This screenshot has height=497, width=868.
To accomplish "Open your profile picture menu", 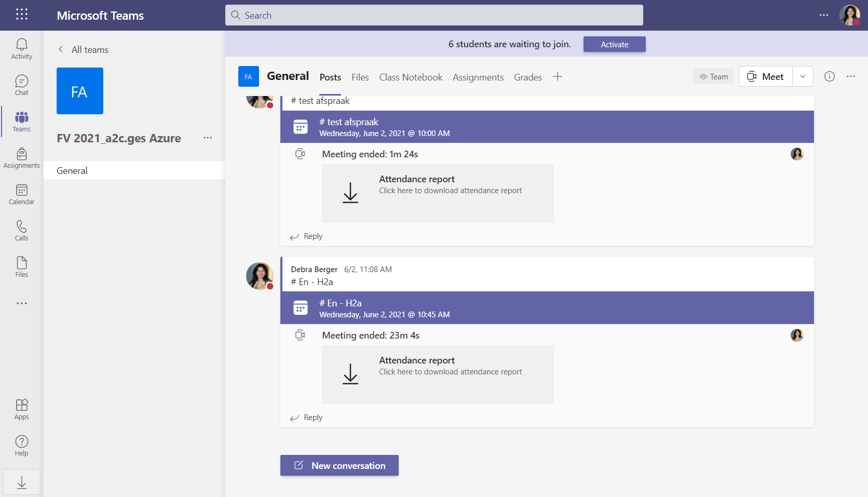I will (849, 15).
